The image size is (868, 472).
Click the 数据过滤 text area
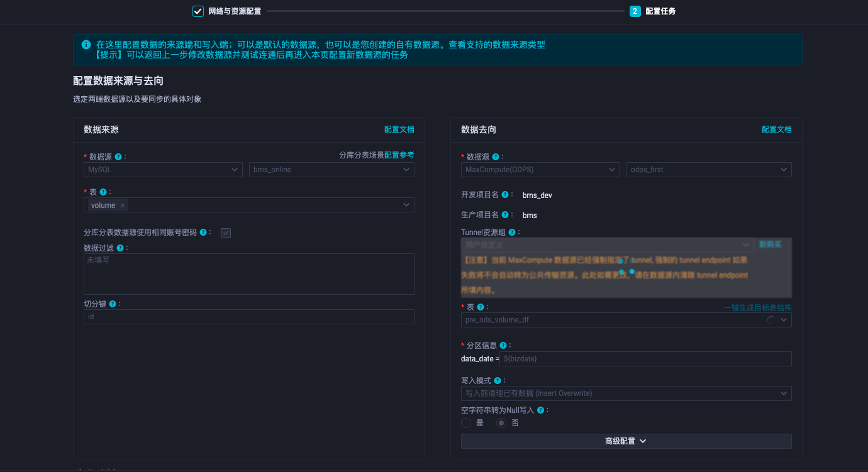coord(249,274)
